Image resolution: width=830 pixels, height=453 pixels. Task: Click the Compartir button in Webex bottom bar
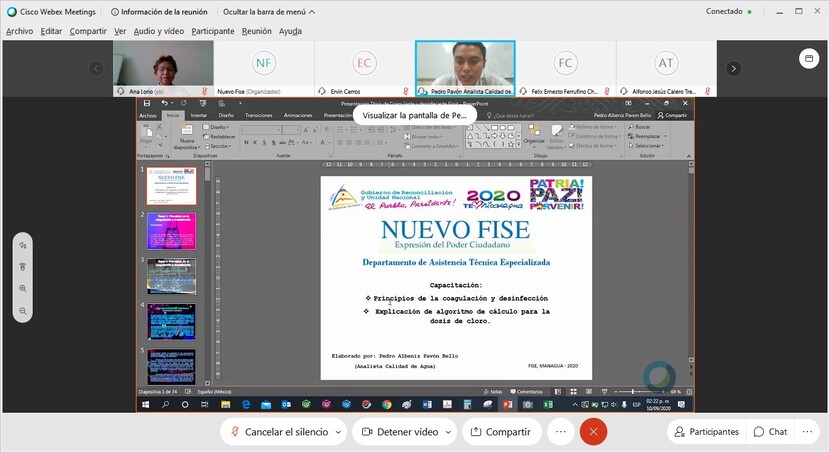click(501, 432)
